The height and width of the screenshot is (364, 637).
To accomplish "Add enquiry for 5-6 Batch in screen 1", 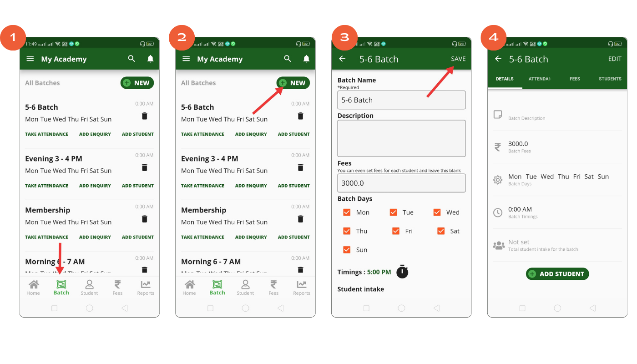I will point(95,134).
